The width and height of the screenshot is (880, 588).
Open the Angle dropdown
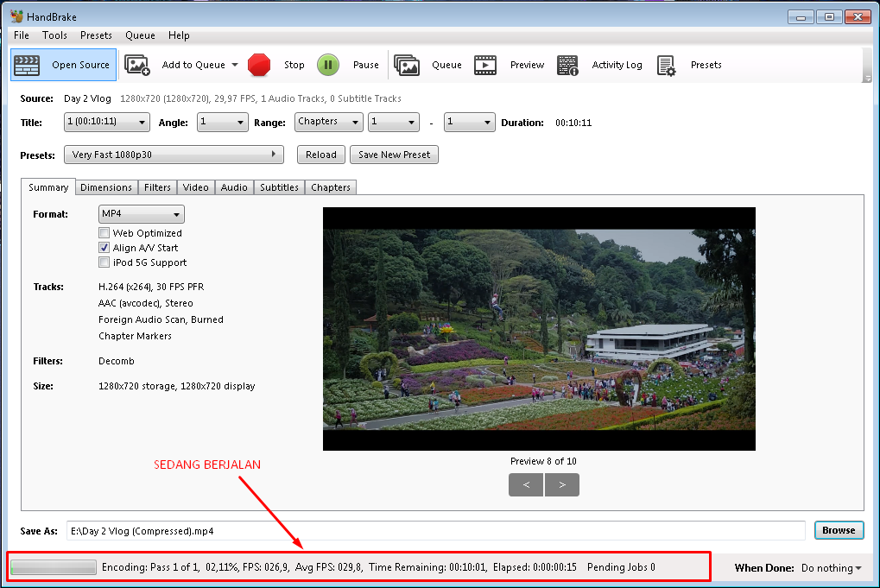(x=222, y=122)
